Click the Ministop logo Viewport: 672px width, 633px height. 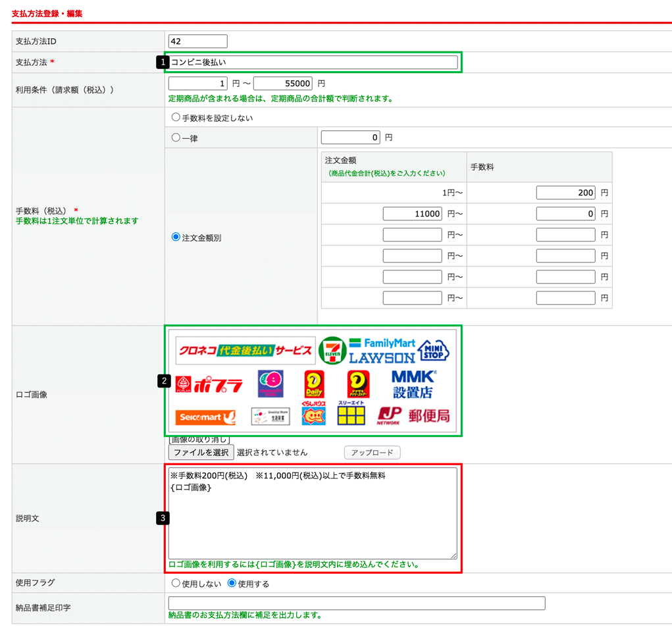(x=433, y=350)
